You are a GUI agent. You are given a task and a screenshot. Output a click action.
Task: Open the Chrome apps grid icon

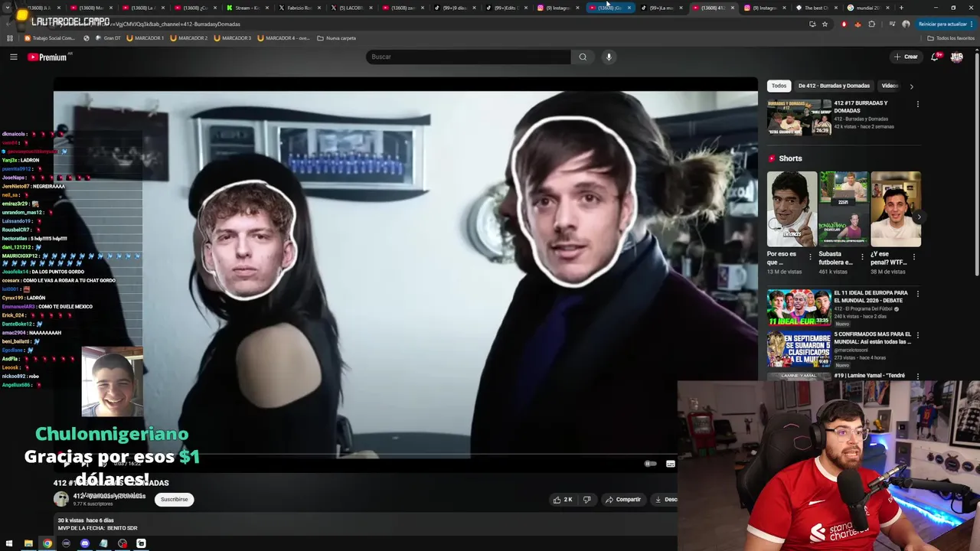[x=10, y=37]
